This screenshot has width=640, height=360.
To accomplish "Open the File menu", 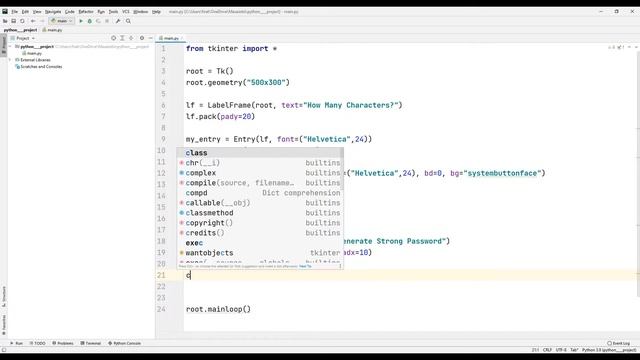I will point(15,12).
